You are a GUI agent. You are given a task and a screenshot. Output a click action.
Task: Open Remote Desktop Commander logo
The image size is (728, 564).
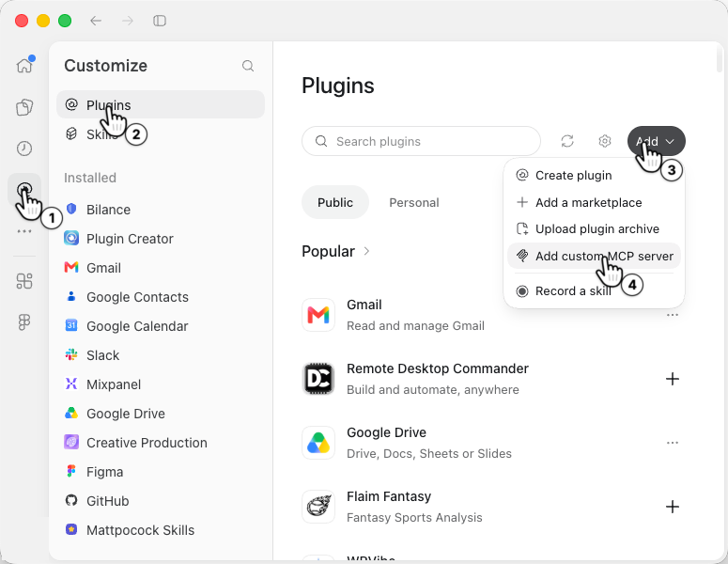pos(318,379)
